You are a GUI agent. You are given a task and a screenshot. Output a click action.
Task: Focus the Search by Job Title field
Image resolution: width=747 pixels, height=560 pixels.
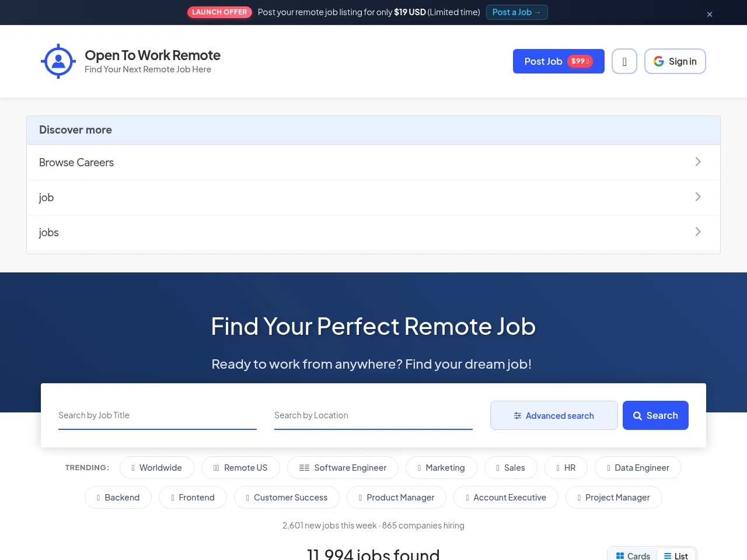[x=158, y=415]
